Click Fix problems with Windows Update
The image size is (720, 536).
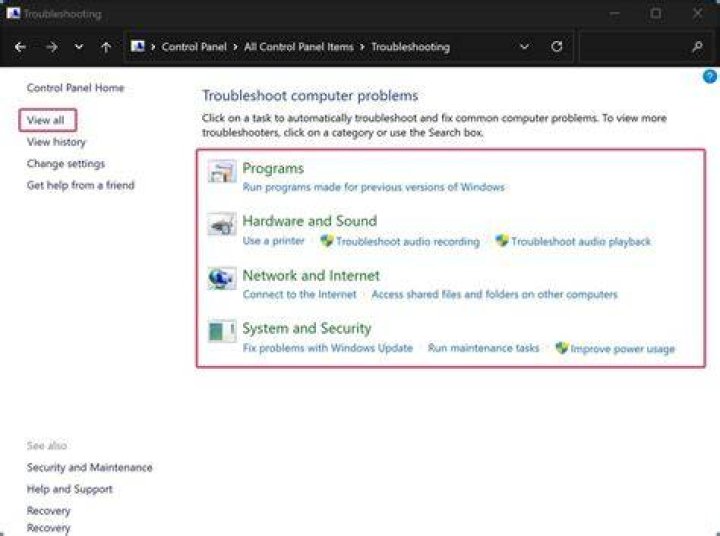(x=327, y=348)
